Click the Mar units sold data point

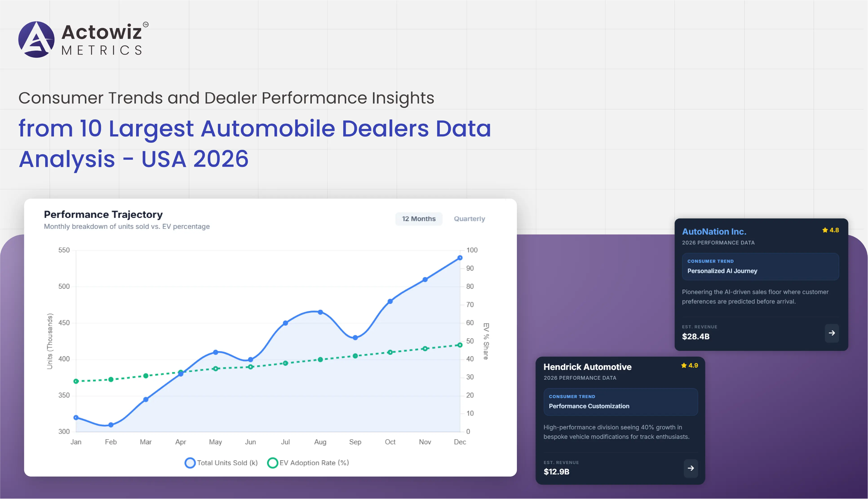click(146, 399)
